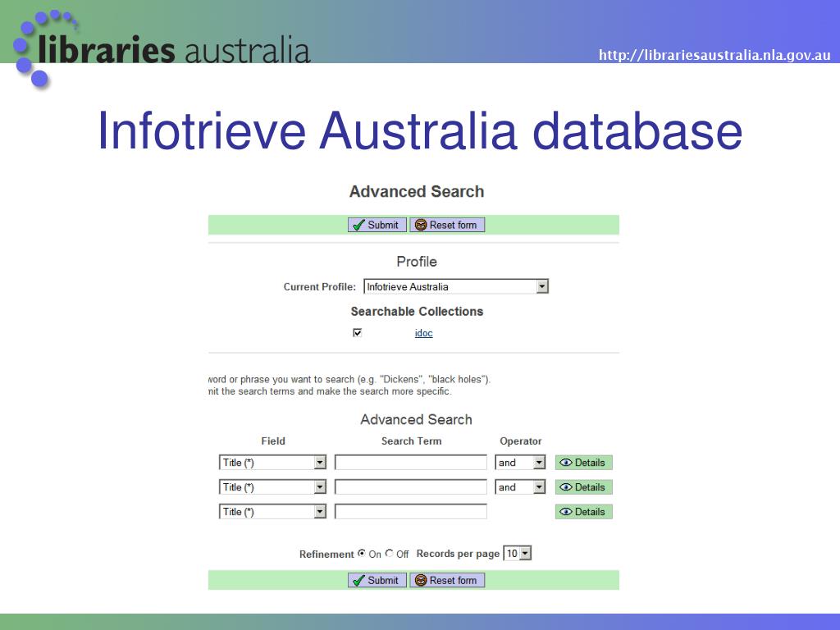Click the bottom Submit button

coord(377,580)
